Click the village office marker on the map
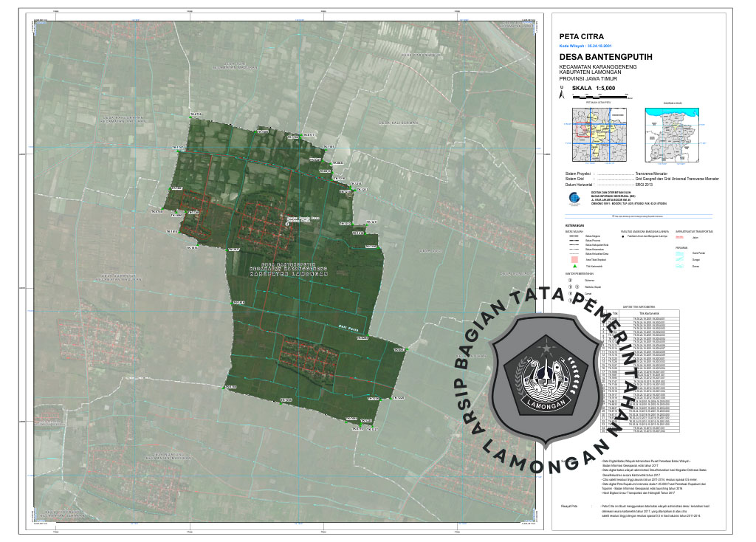 pyautogui.click(x=289, y=220)
